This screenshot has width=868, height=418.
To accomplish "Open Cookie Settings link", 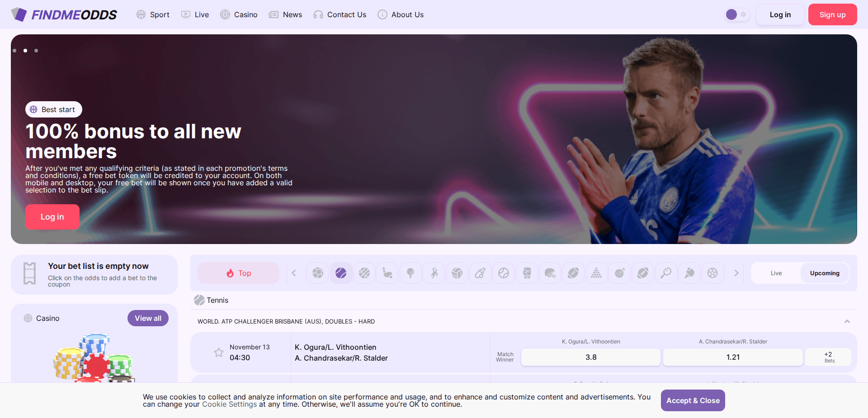I will [x=229, y=404].
